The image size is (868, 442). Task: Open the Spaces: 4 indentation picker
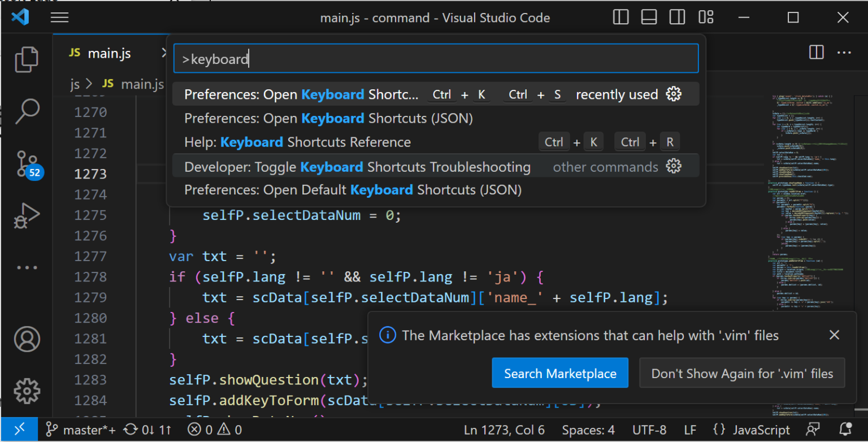pyautogui.click(x=588, y=430)
